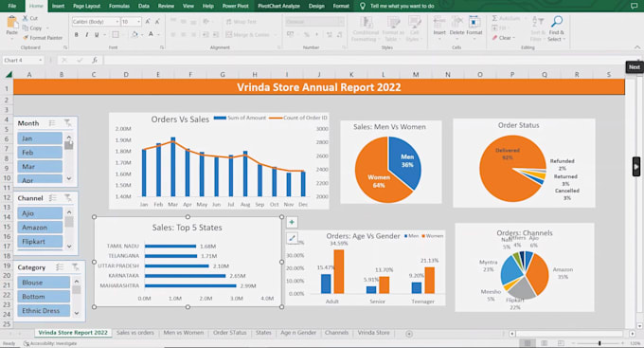This screenshot has width=644, height=348.
Task: Open the Paste options arrow
Action: 12,38
